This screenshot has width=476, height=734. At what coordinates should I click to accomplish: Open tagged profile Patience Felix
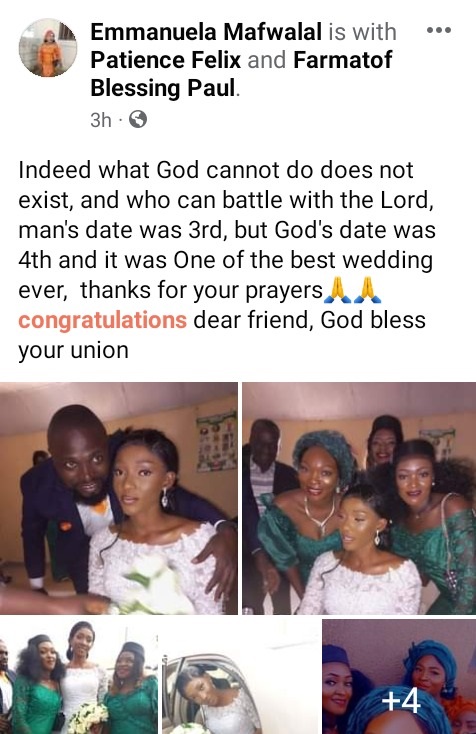166,60
